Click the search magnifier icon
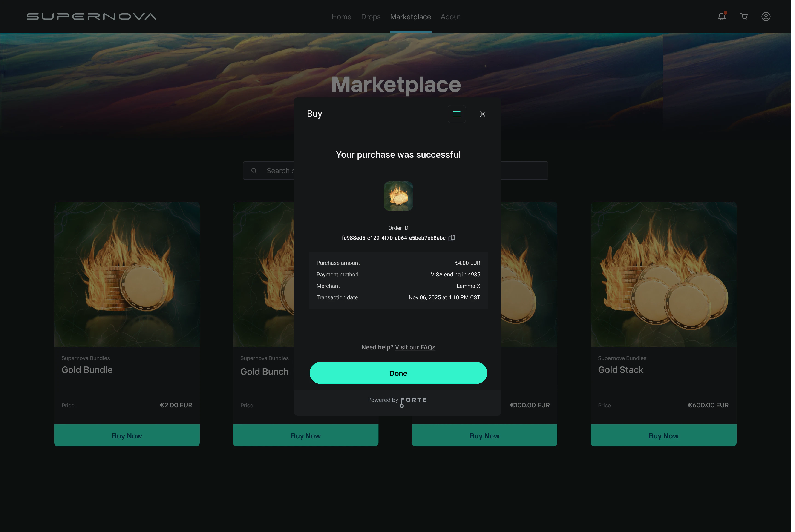The image size is (795, 532). [x=254, y=171]
